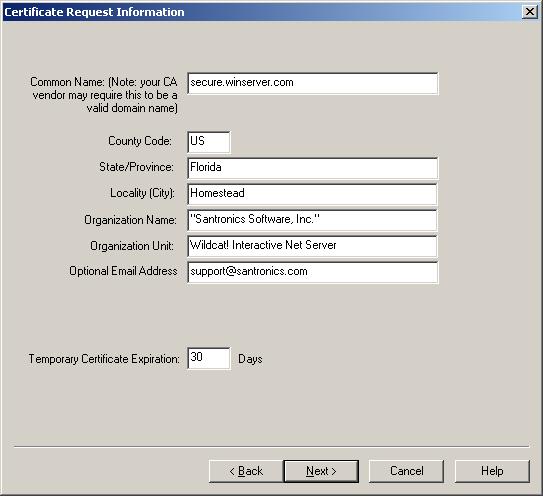Click the Temporary Certificate Expiration days field
Image resolution: width=543 pixels, height=496 pixels.
209,358
